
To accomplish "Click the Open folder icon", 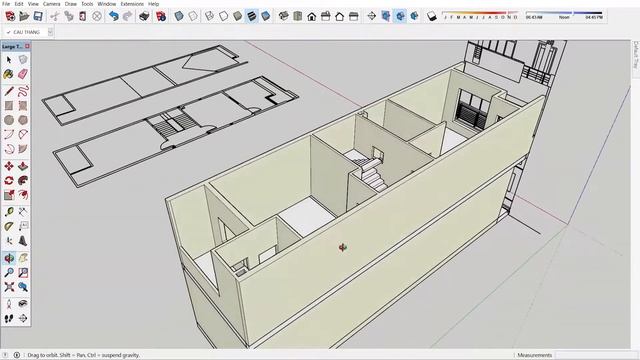I will pyautogui.click(x=24, y=16).
